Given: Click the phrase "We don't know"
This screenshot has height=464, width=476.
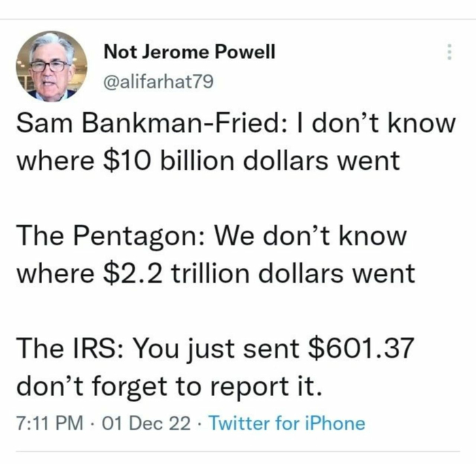Looking at the screenshot, I should point(311,236).
